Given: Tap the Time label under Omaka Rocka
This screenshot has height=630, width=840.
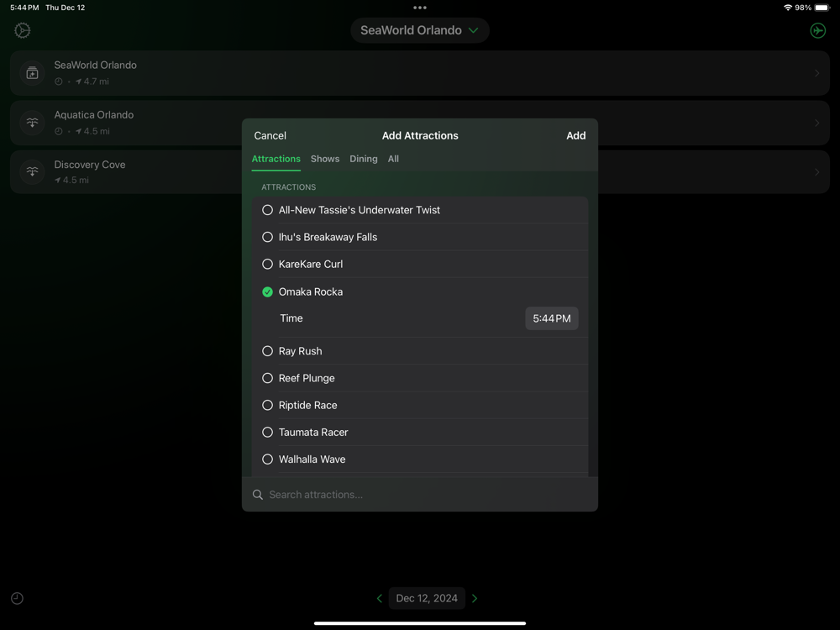Looking at the screenshot, I should point(291,318).
